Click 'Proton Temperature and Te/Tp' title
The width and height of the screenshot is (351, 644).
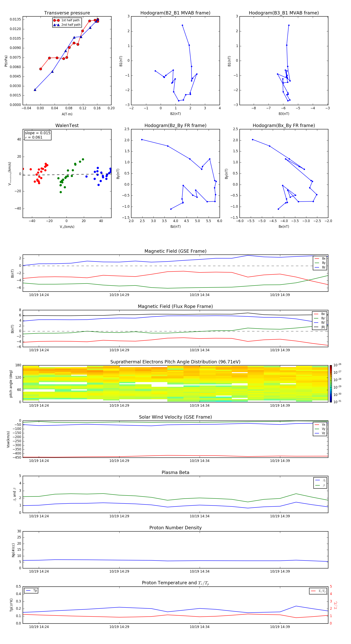point(175,583)
